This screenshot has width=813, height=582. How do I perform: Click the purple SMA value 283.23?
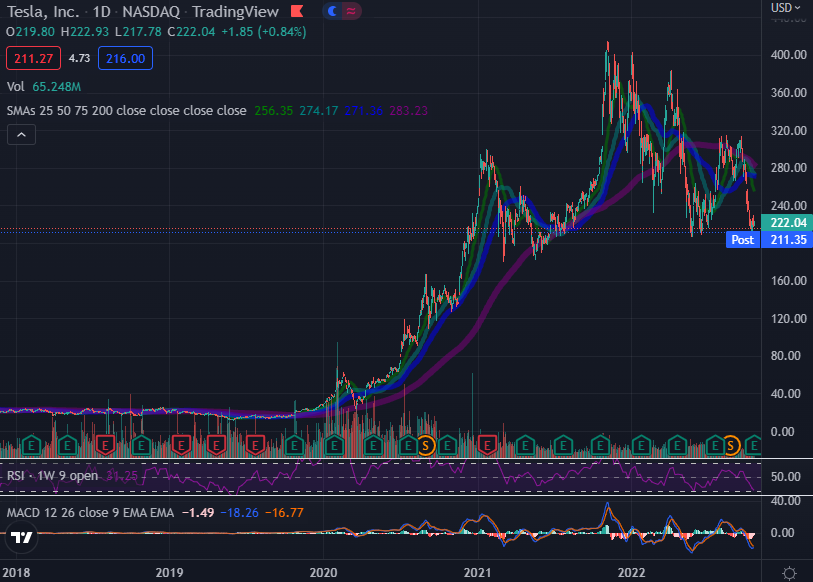coord(409,110)
